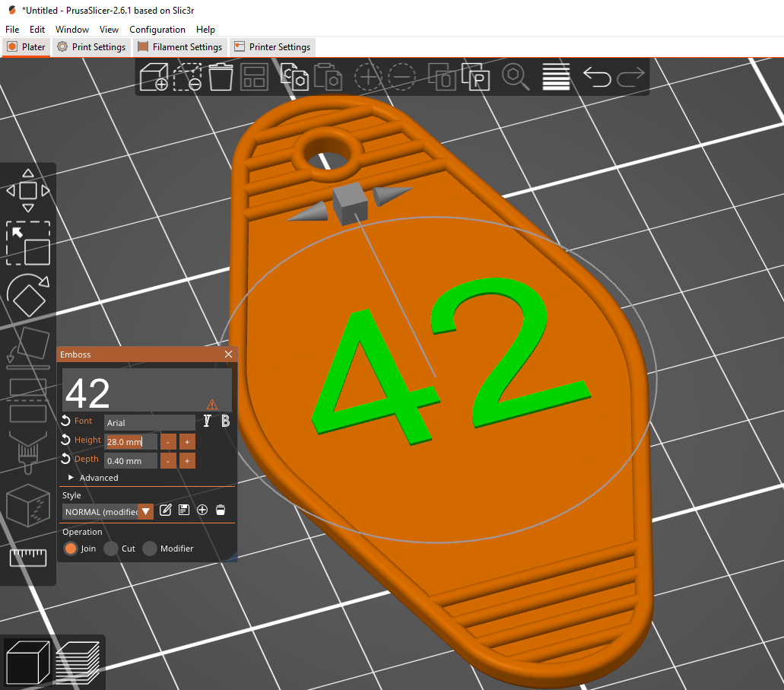This screenshot has width=784, height=690.
Task: Open the Arial font selector
Action: coord(150,423)
